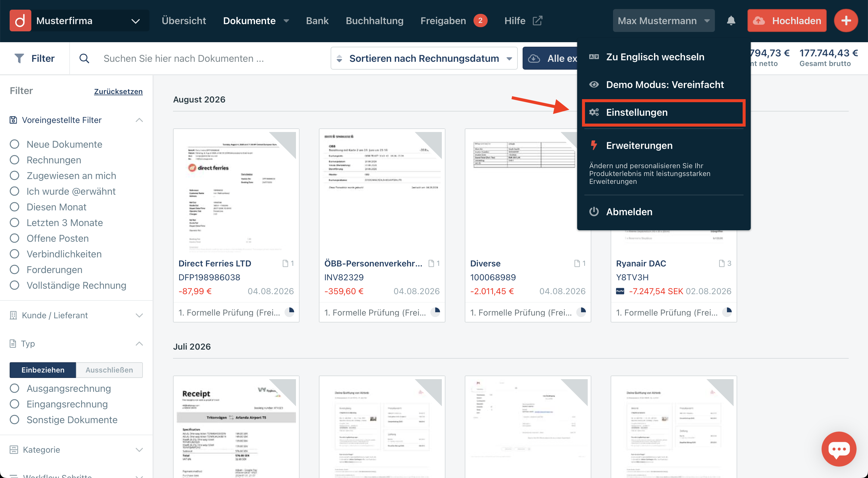The width and height of the screenshot is (868, 478).
Task: Open the notifications bell
Action: 731,20
